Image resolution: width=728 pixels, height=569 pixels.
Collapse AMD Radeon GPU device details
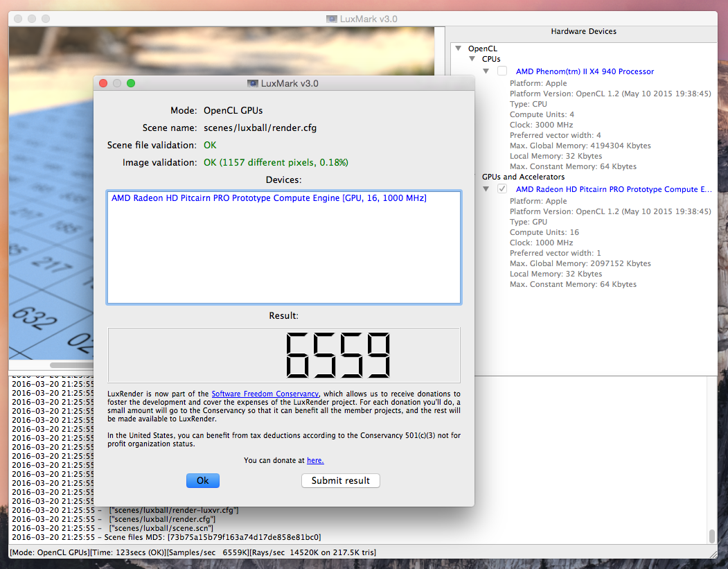(x=486, y=189)
